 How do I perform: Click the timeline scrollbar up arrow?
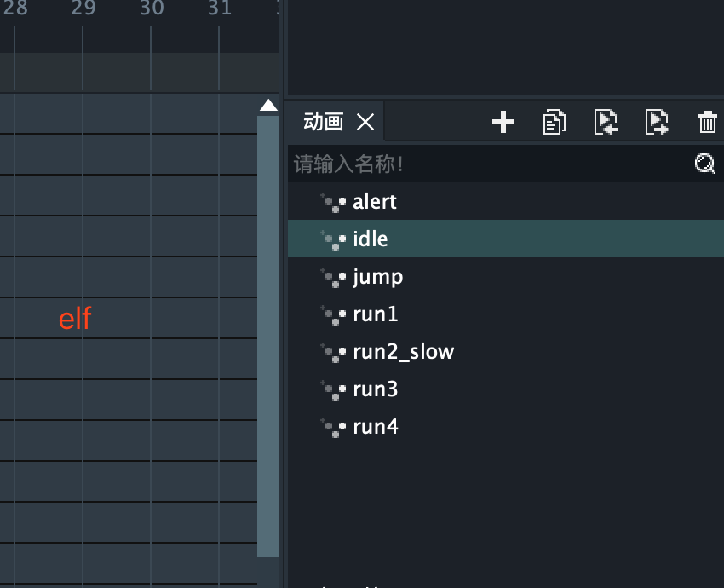click(x=268, y=106)
